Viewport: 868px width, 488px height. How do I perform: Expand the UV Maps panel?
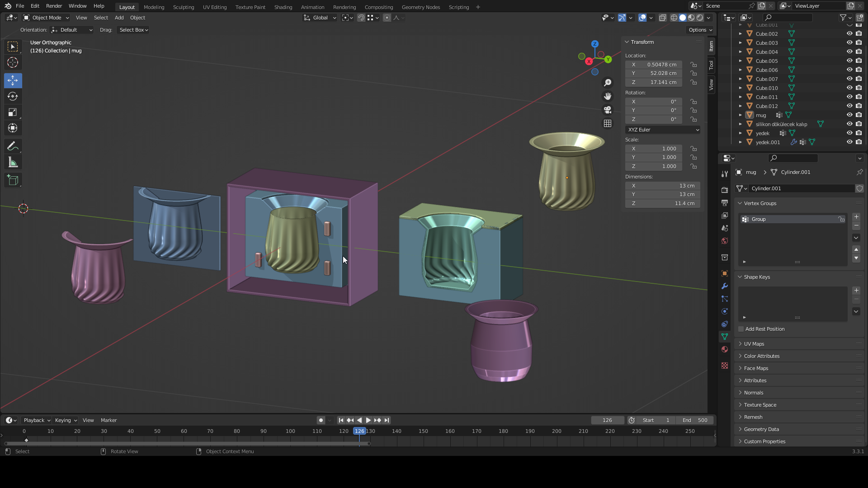click(x=754, y=344)
